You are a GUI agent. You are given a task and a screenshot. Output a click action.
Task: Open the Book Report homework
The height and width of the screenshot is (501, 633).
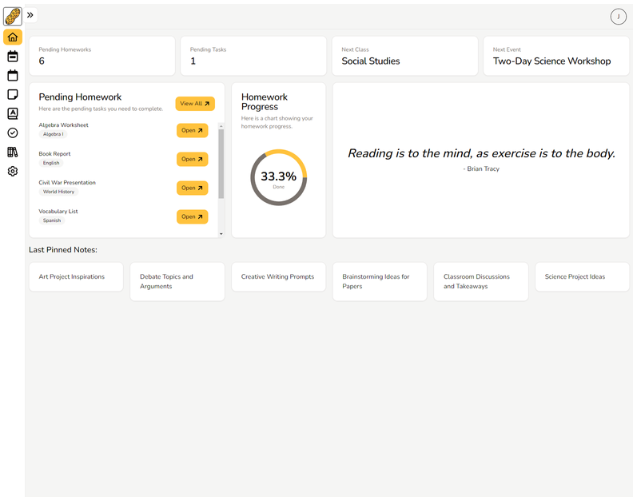pyautogui.click(x=192, y=159)
